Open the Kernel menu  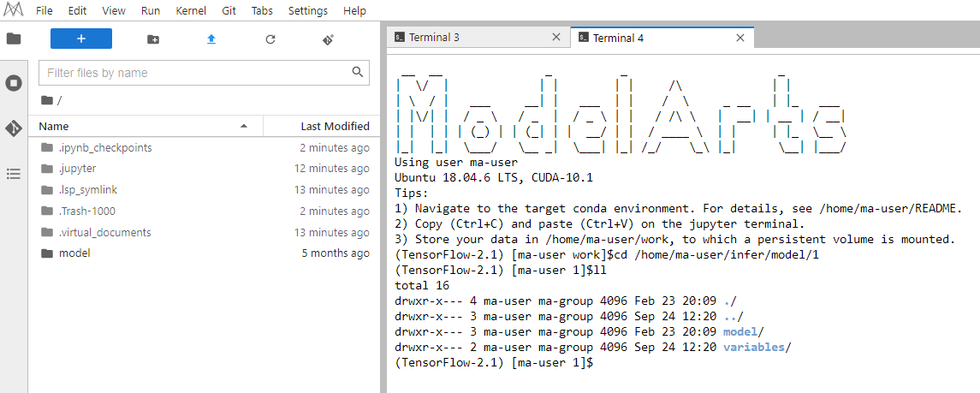[x=192, y=11]
